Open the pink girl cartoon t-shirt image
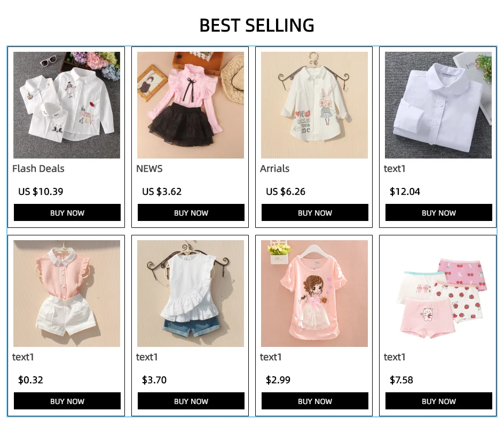This screenshot has height=435, width=504. [314, 294]
